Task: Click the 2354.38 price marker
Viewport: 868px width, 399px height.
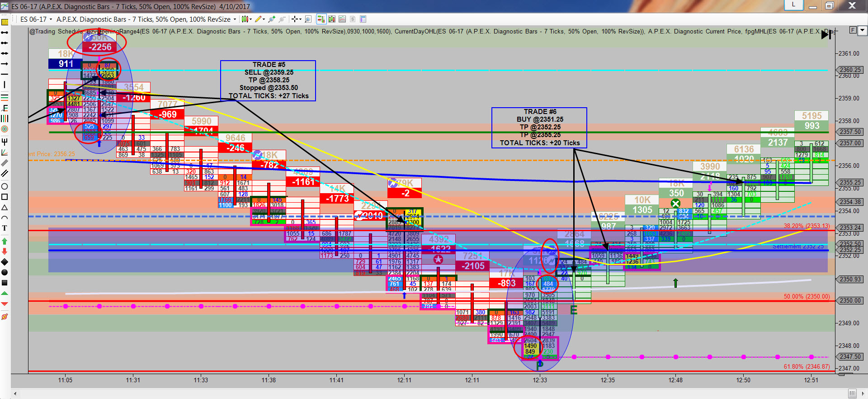Action: [850, 202]
